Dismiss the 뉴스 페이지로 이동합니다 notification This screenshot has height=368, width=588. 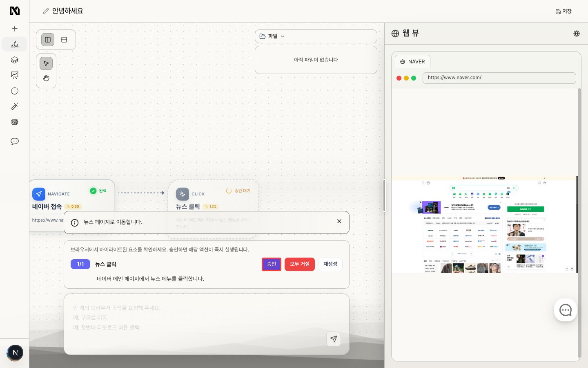pos(339,221)
